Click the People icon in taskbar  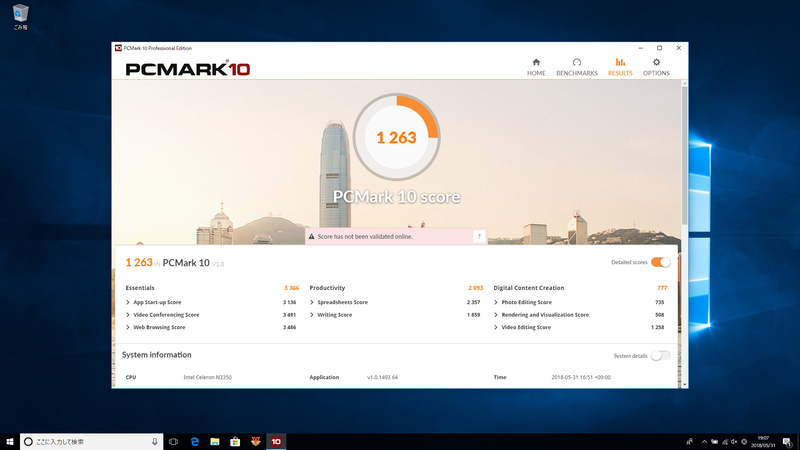689,442
